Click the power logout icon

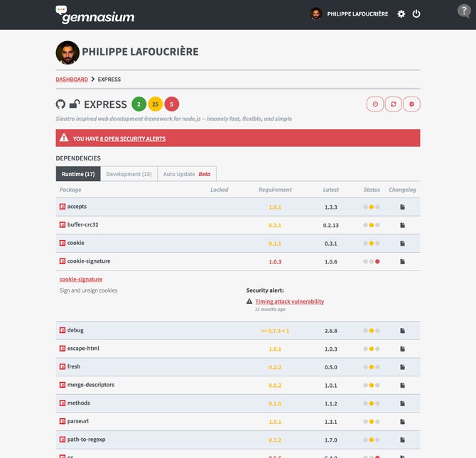tap(416, 14)
